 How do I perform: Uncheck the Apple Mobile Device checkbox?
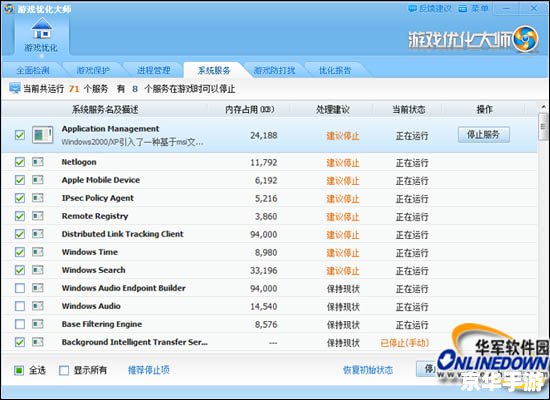(20, 180)
